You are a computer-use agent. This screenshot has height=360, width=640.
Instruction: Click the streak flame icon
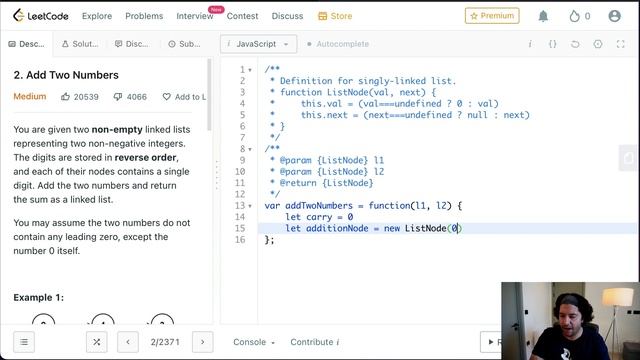(x=574, y=16)
